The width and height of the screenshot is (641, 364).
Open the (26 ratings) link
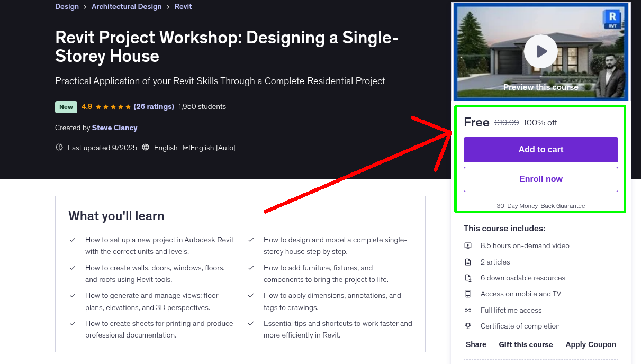154,106
